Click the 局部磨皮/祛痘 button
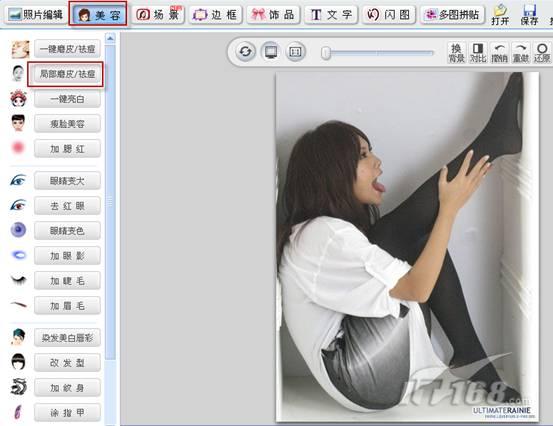The image size is (553, 426). 66,74
